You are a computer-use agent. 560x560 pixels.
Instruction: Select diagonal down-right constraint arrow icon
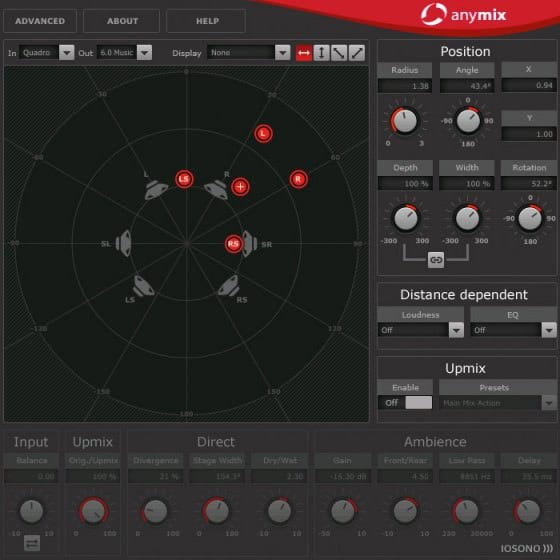[x=339, y=53]
